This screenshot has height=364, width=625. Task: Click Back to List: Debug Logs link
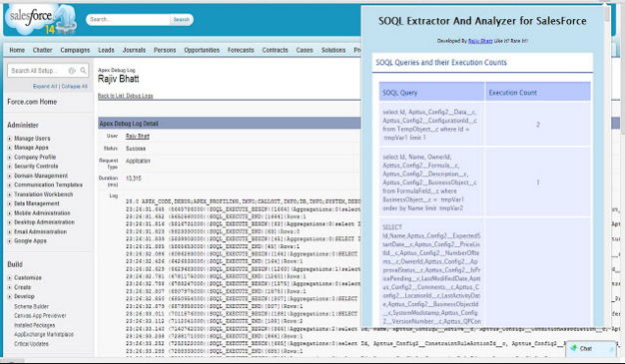click(x=125, y=96)
